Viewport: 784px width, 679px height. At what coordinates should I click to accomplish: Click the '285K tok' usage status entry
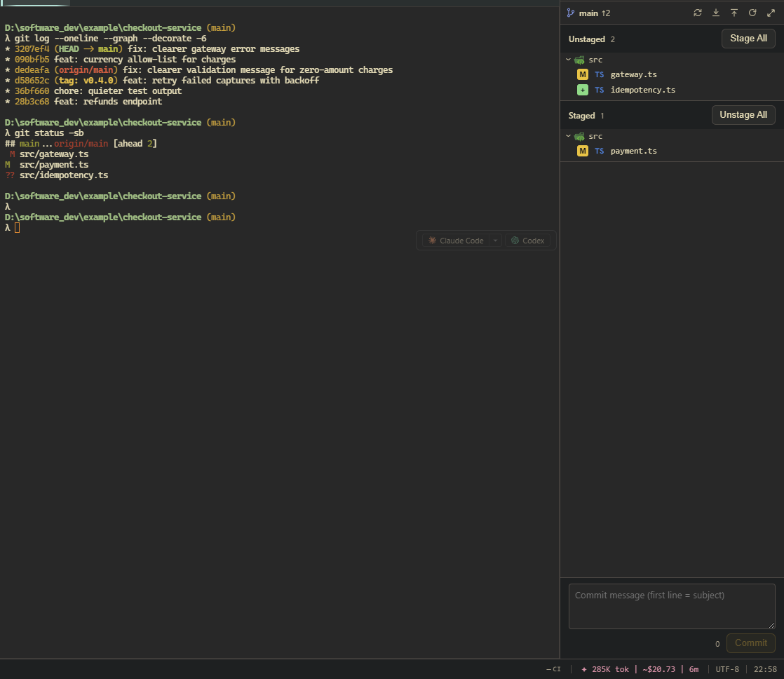tap(605, 669)
